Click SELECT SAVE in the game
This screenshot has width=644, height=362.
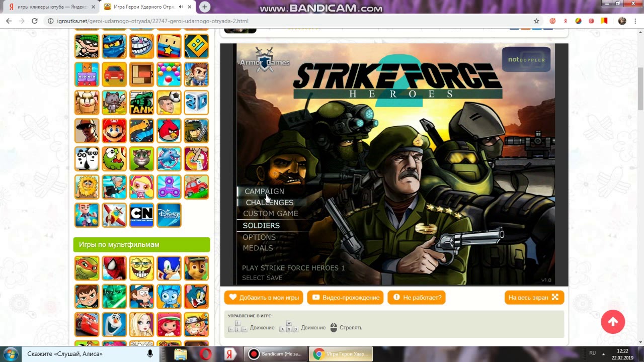tap(262, 278)
